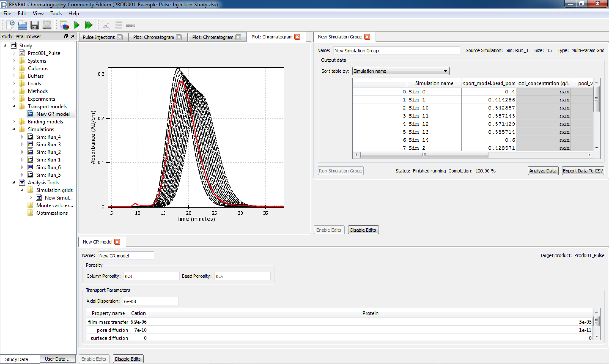Click Disable Edits in simulation group panel

[x=363, y=230]
